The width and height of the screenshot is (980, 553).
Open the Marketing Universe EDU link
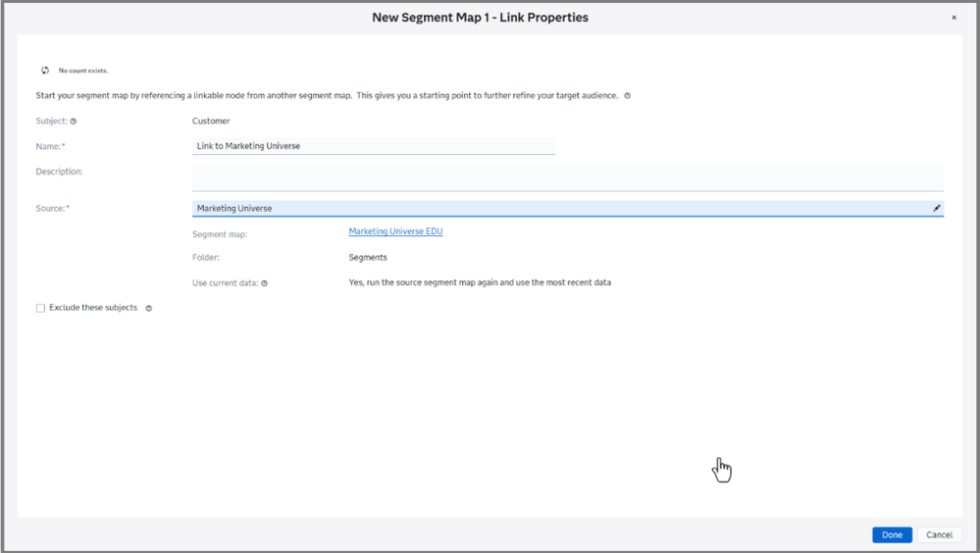pyautogui.click(x=395, y=231)
